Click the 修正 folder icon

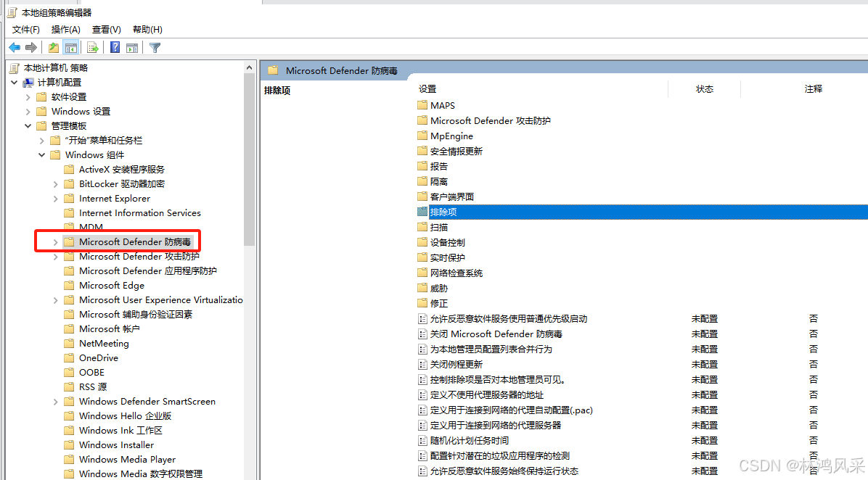(422, 303)
